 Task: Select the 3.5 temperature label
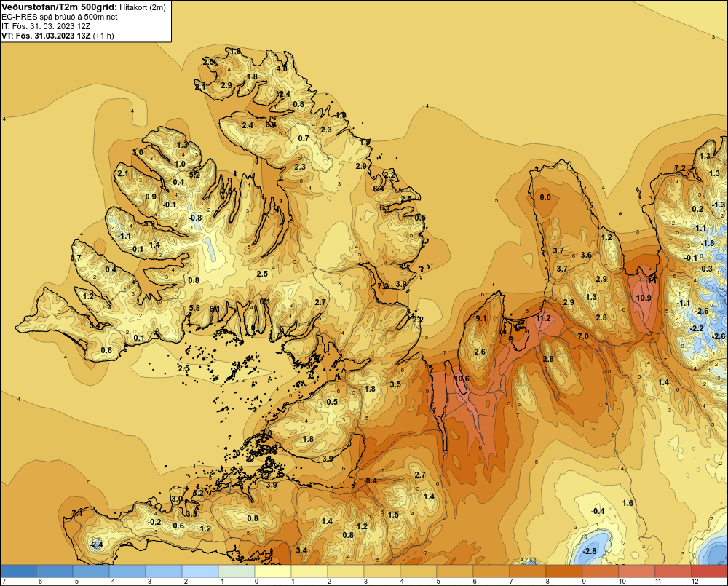395,384
